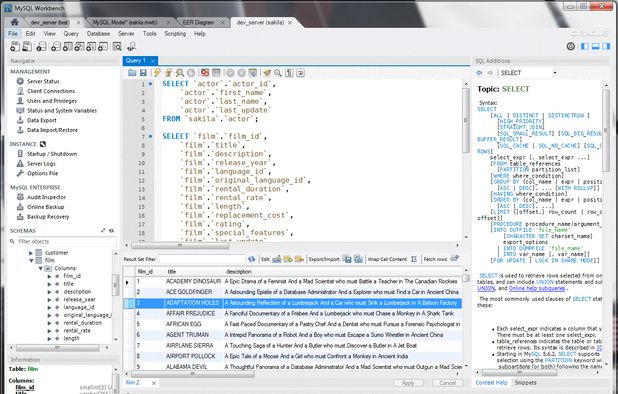Image resolution: width=618 pixels, height=394 pixels.
Task: Collapse the film table tree node
Action: pyautogui.click(x=31, y=260)
